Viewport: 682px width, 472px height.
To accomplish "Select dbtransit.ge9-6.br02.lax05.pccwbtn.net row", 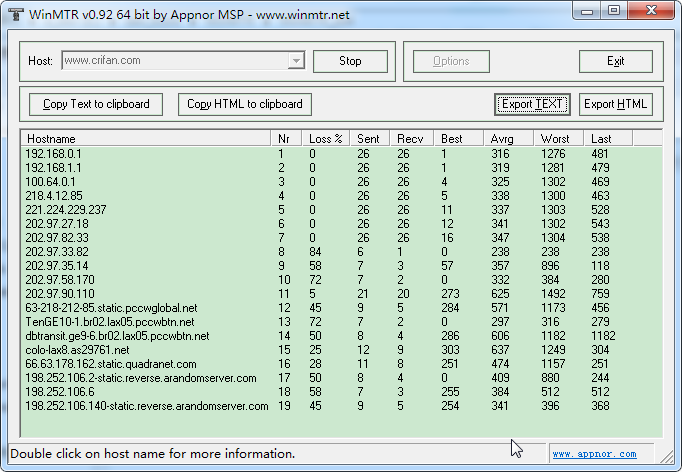I will pyautogui.click(x=341, y=336).
